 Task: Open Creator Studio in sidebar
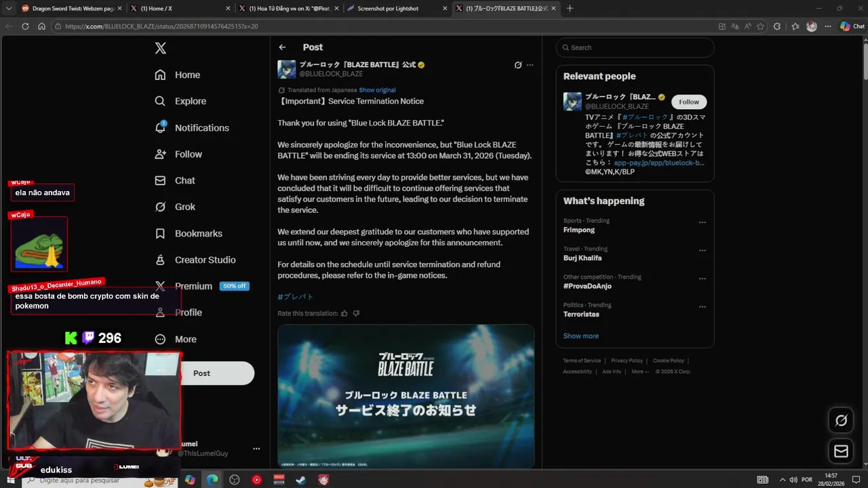(x=195, y=260)
